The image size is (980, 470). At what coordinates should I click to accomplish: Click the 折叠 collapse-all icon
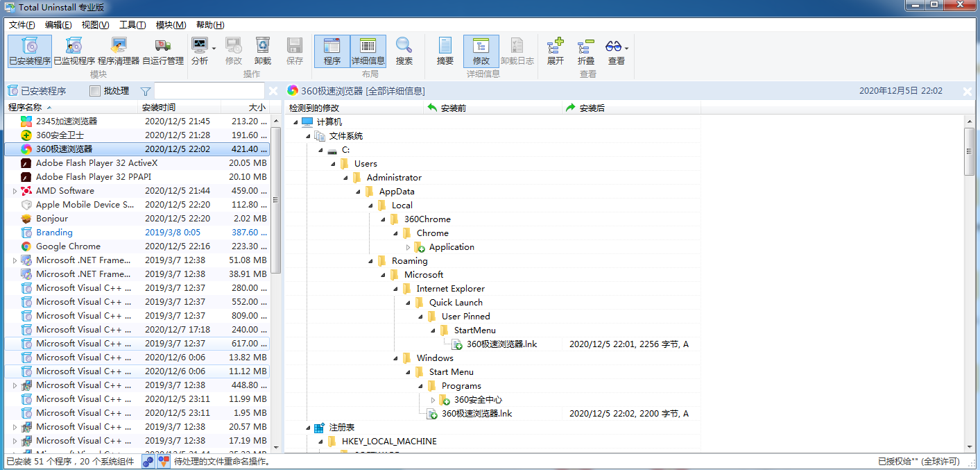click(587, 47)
